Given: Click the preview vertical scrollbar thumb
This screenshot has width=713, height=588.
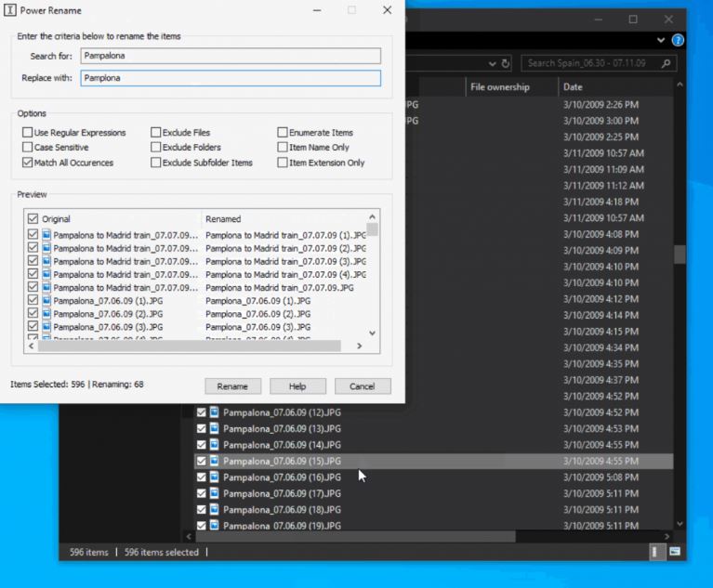Looking at the screenshot, I should 373,229.
